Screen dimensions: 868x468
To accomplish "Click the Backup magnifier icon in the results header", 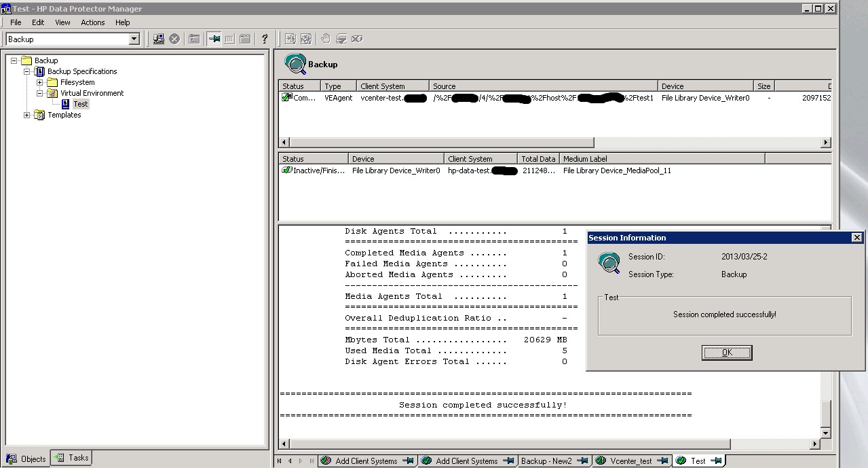I will click(295, 63).
